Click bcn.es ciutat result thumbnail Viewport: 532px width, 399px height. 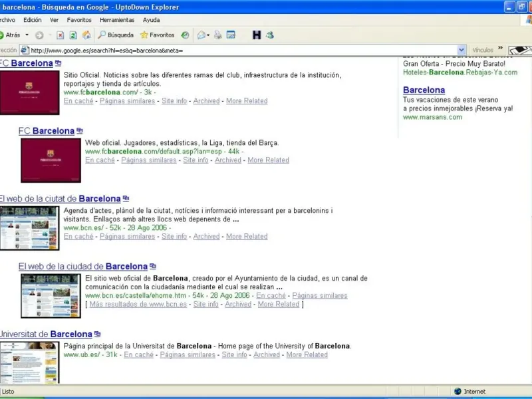tap(29, 228)
